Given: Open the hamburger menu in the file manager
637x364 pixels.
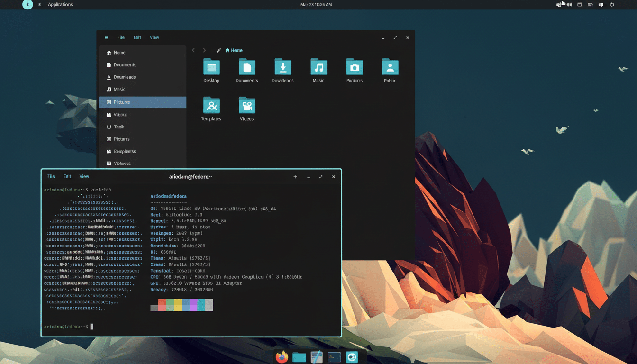Looking at the screenshot, I should click(106, 37).
